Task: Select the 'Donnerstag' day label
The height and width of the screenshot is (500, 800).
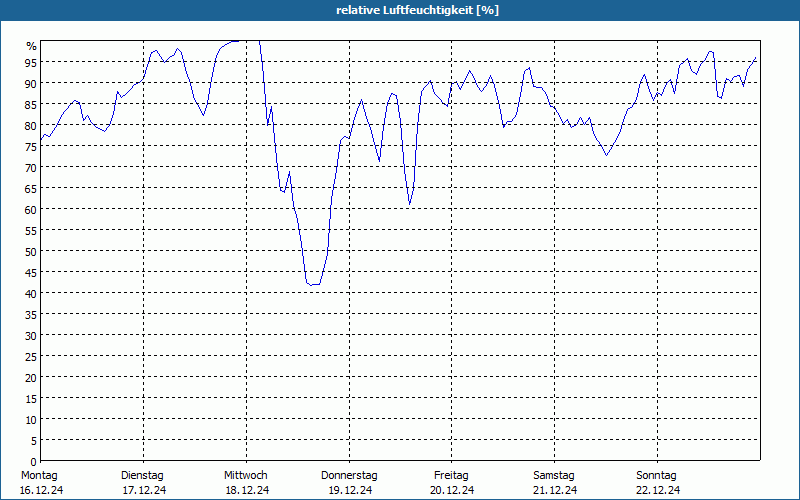Action: point(349,475)
